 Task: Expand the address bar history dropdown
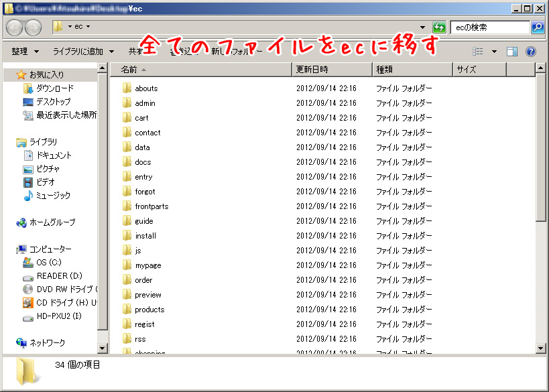[x=422, y=27]
